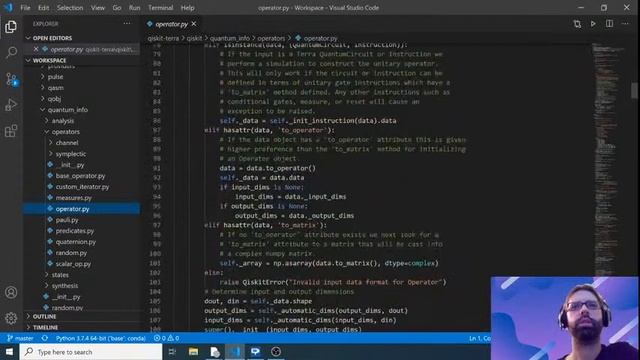Click the VS Code taskbar icon
Screen dimensions: 640x360
coord(235,352)
